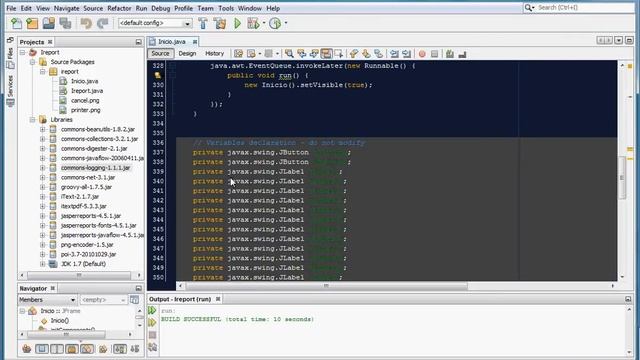Click the Output settings wrench icon
The height and width of the screenshot is (360, 640).
pos(152,347)
